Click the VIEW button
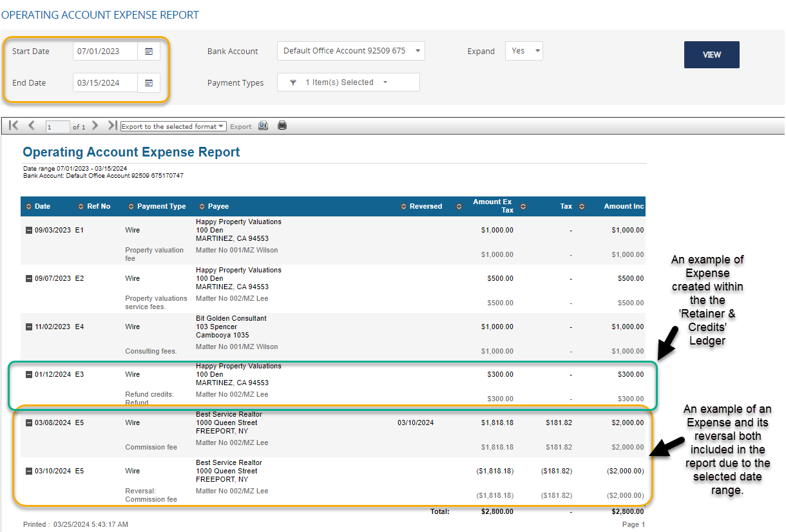This screenshot has width=786, height=532. tap(711, 55)
